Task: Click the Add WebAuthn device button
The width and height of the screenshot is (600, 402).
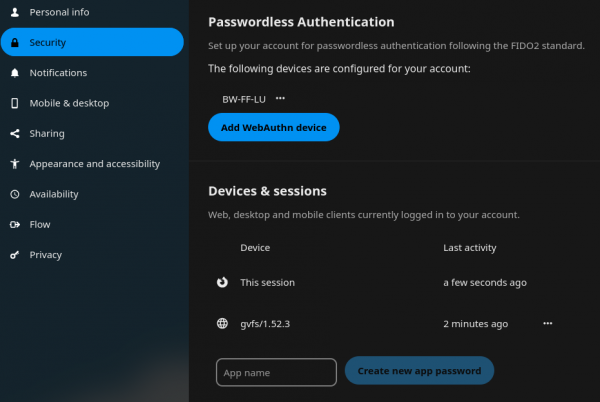Action: point(274,127)
